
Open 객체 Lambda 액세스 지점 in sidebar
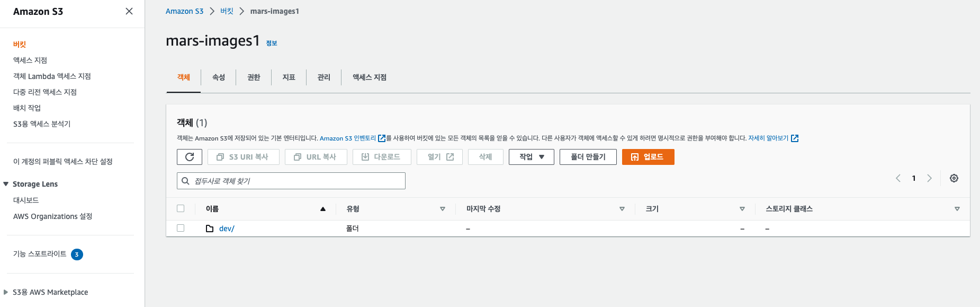tap(52, 76)
